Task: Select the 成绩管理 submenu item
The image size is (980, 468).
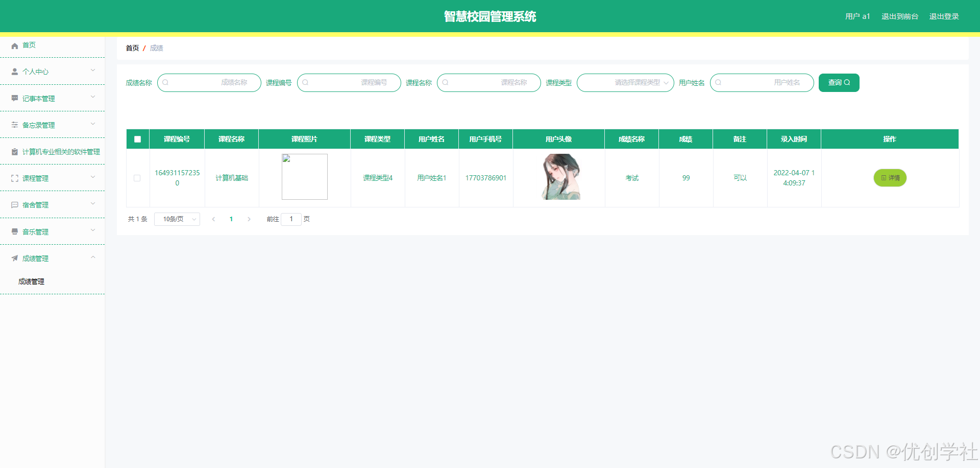Action: pyautogui.click(x=31, y=282)
